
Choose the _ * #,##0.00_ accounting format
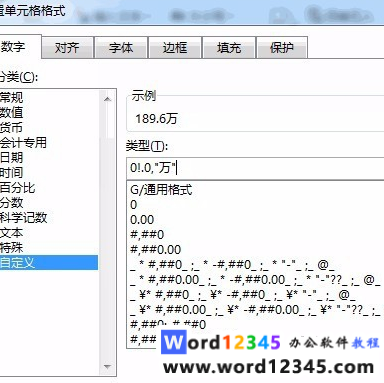point(256,280)
